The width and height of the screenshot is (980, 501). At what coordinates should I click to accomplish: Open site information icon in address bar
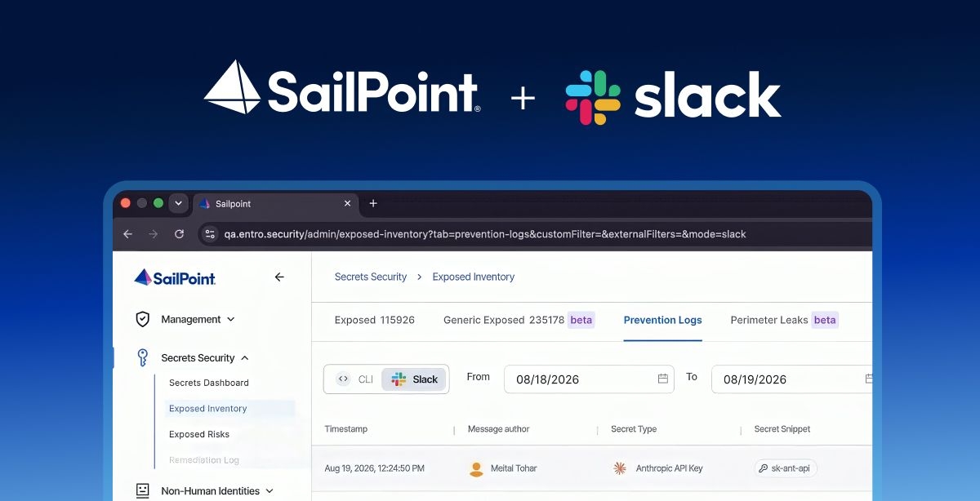point(210,234)
